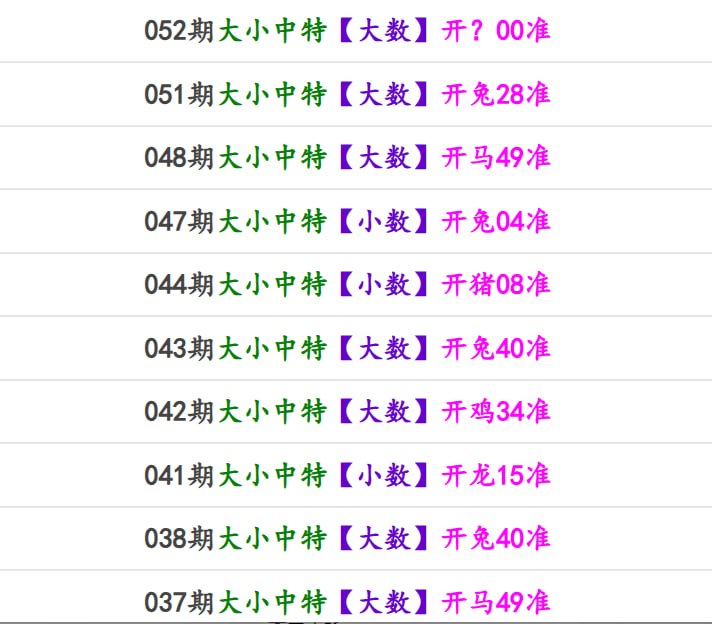
Task: Select the 048期 大小中特 text
Action: click(272, 158)
